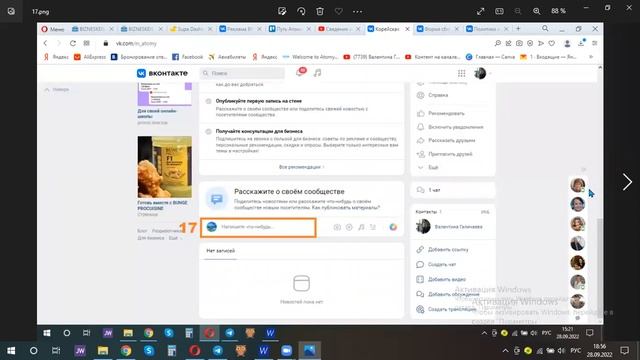Open the See more three-dots menu in Photos
Image resolution: width=640 pixels, height=360 pixels.
click(x=358, y=11)
